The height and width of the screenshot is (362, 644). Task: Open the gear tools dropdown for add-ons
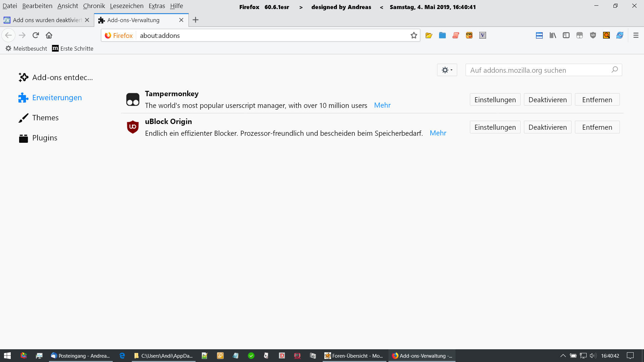point(447,70)
